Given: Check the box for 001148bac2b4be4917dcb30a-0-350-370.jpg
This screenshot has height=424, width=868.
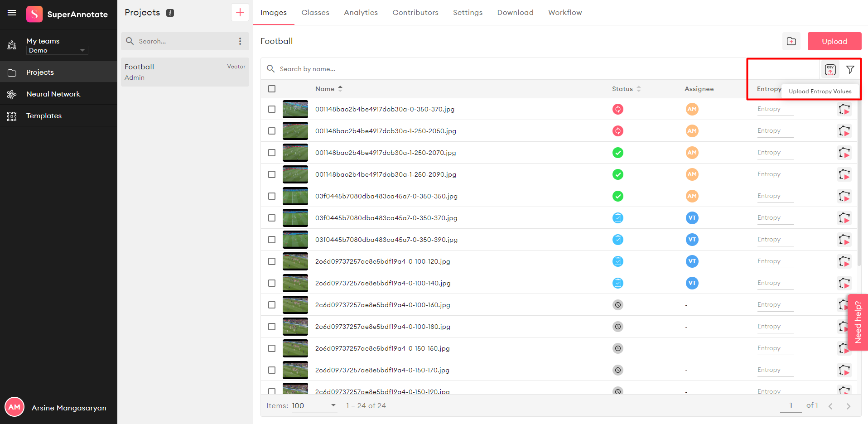Looking at the screenshot, I should click(x=272, y=109).
